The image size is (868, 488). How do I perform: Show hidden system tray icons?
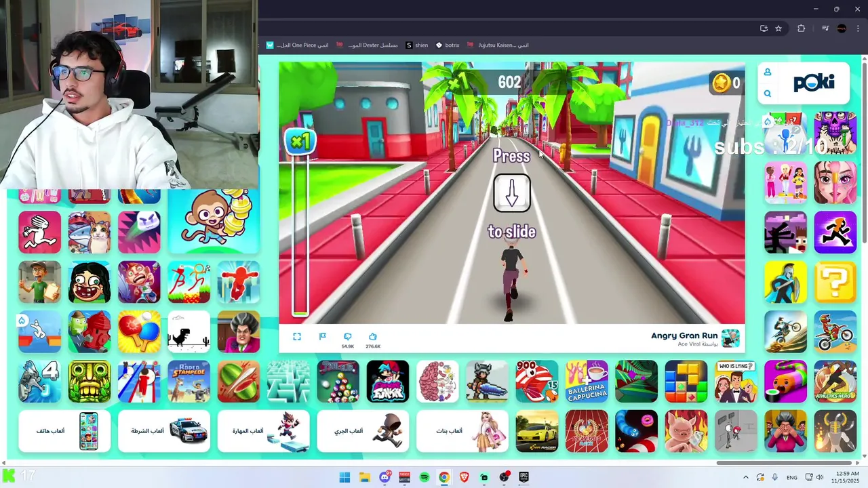point(746,477)
